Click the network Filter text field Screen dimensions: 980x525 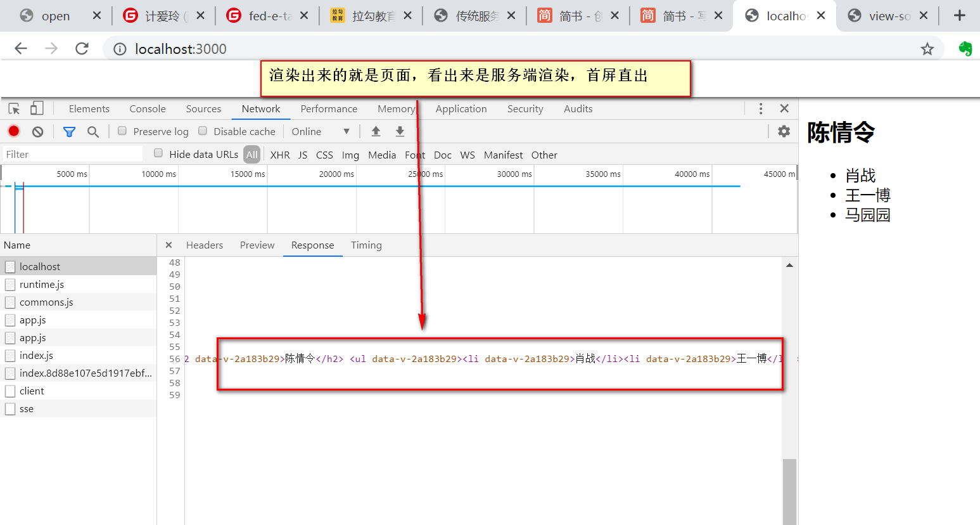(73, 154)
